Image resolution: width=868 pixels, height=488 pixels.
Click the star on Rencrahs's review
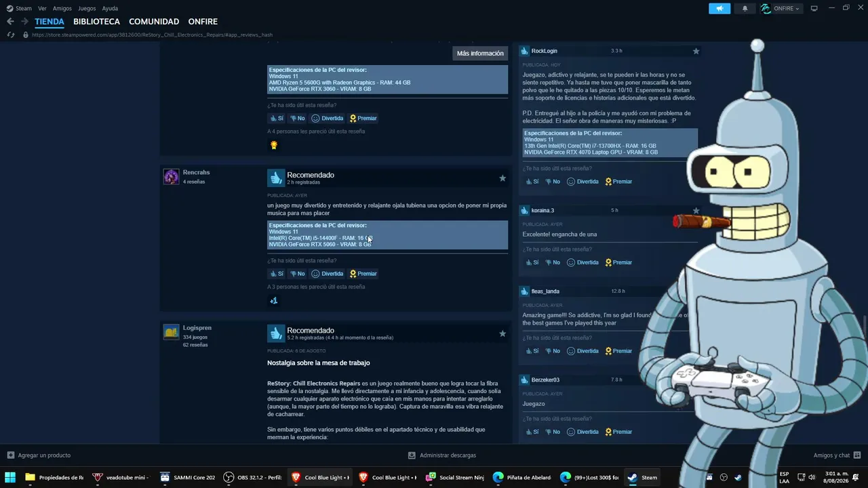click(x=502, y=178)
